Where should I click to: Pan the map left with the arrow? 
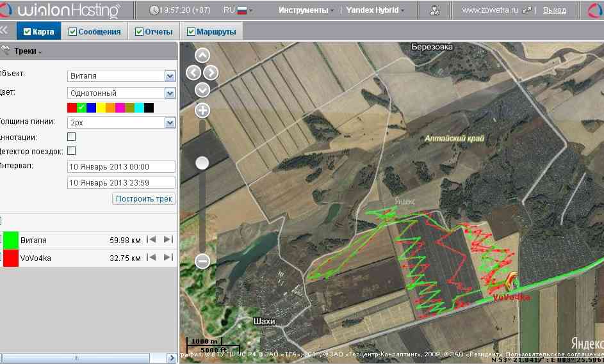point(193,72)
